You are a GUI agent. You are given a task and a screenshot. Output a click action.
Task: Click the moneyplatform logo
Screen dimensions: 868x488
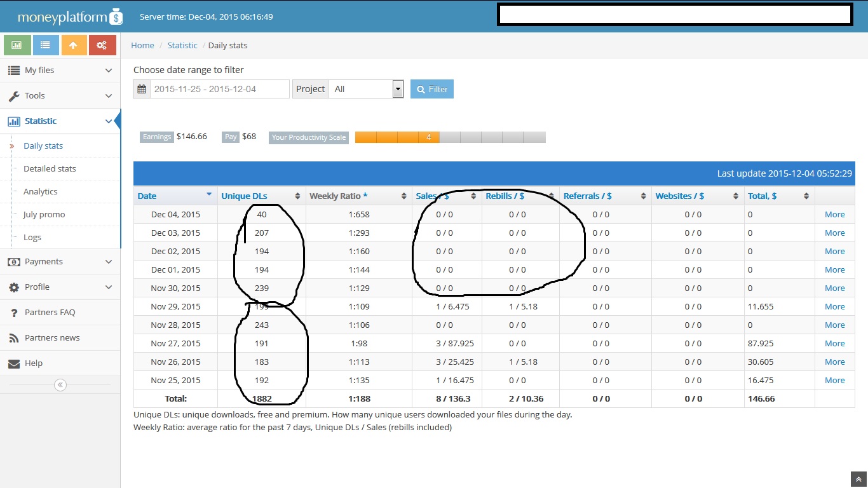[x=69, y=17]
